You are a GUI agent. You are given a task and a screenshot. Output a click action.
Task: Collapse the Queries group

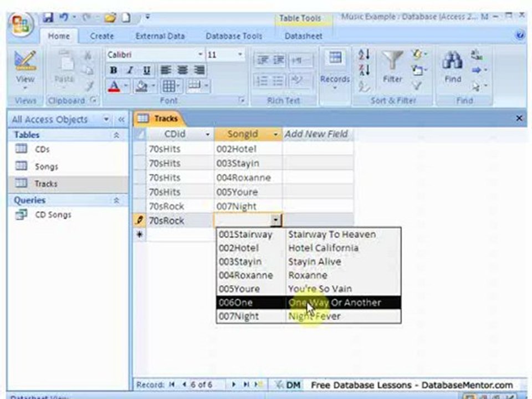pyautogui.click(x=116, y=200)
